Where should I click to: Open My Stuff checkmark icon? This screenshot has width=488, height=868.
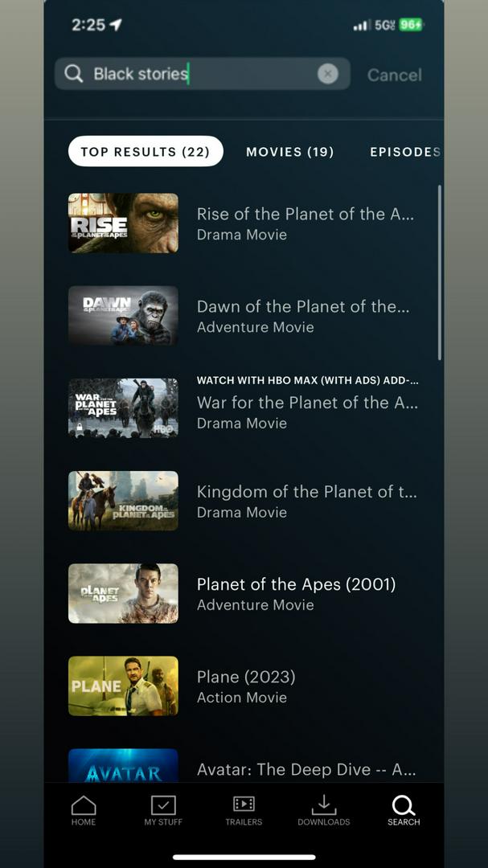(x=163, y=805)
